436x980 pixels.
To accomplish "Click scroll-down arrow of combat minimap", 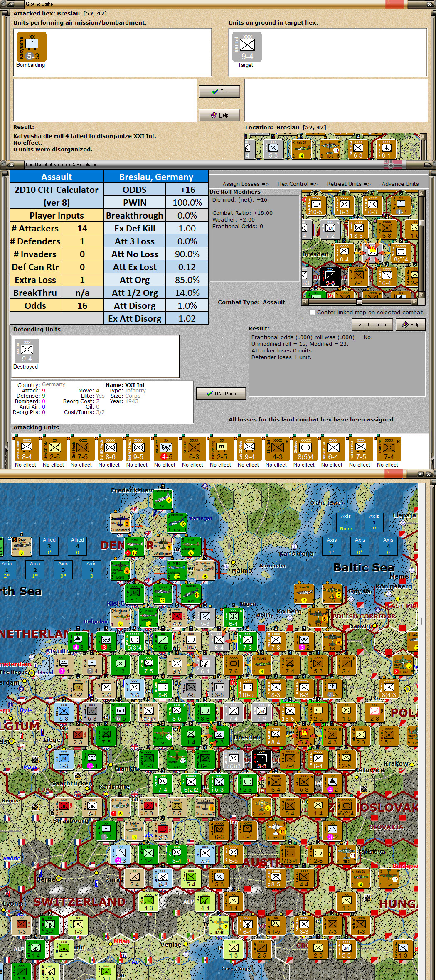I will pyautogui.click(x=421, y=295).
